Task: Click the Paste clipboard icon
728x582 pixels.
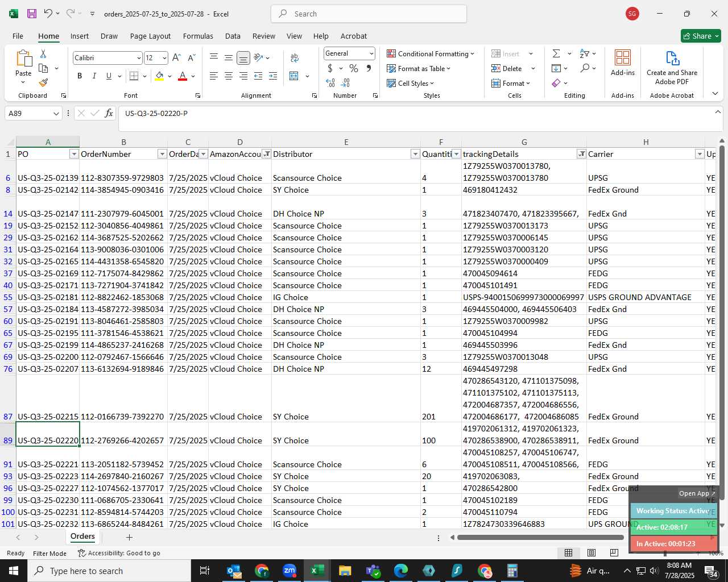Action: click(23, 59)
